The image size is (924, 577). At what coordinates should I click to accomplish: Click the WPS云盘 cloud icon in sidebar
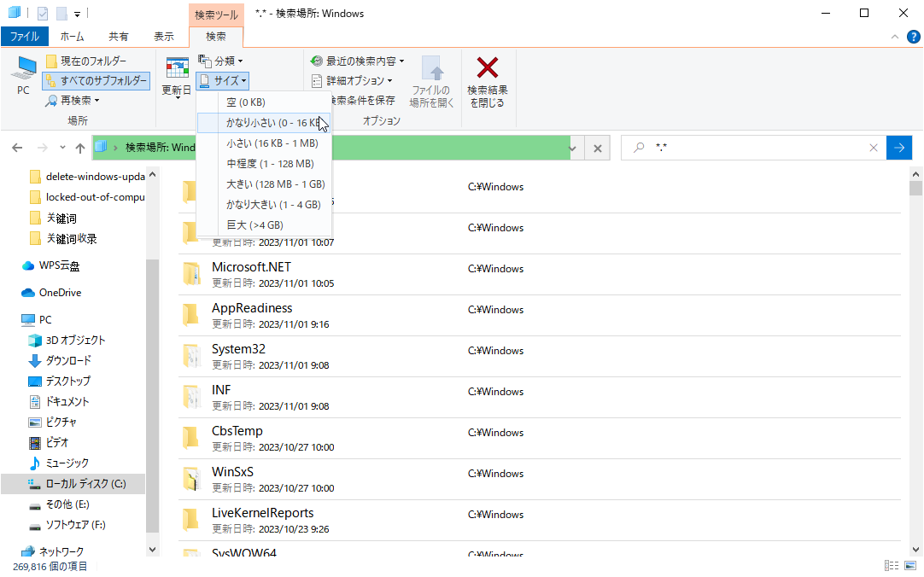pyautogui.click(x=28, y=265)
